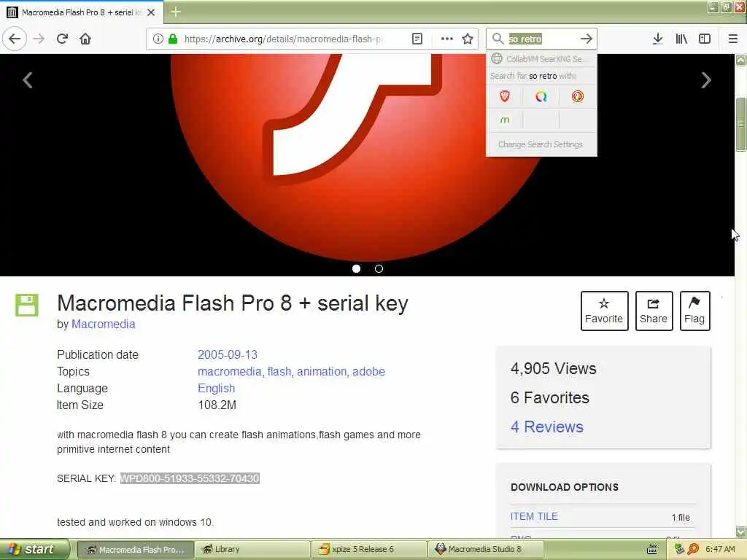The width and height of the screenshot is (747, 560).
Task: Click the highlighted serial key text
Action: pyautogui.click(x=190, y=478)
